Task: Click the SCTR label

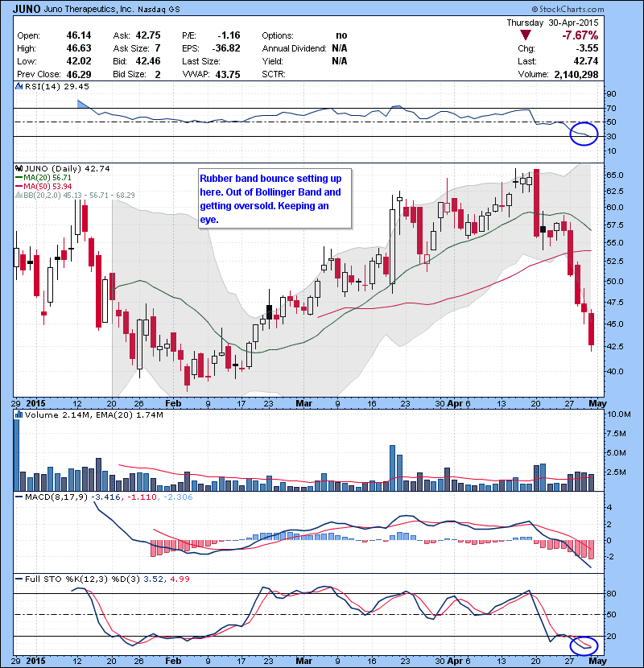Action: [x=274, y=75]
